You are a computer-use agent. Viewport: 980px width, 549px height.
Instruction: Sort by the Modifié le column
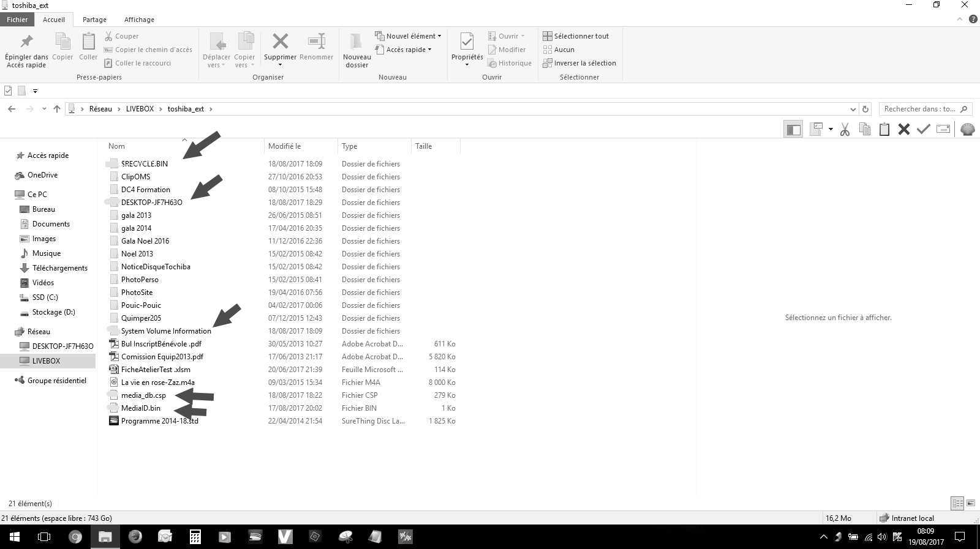tap(301, 146)
